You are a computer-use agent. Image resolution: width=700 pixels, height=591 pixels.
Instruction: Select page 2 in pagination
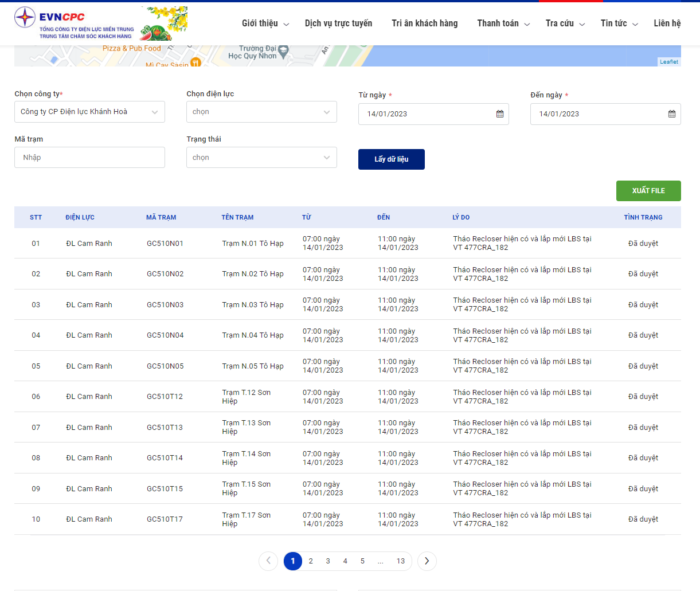click(311, 561)
